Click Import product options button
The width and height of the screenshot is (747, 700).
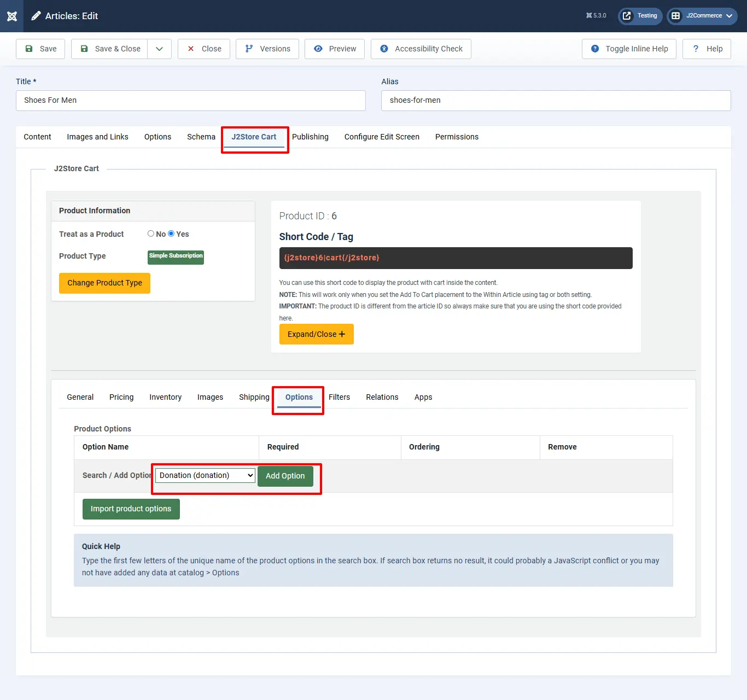tap(131, 509)
